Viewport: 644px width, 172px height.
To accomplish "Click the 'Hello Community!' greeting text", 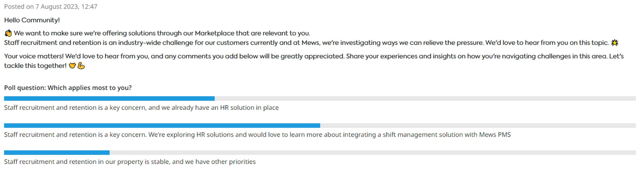I will click(x=32, y=20).
